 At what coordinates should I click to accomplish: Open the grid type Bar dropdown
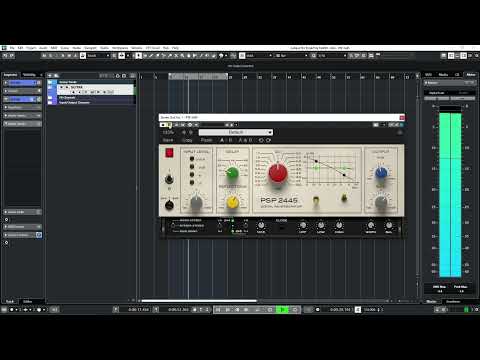coord(291,56)
